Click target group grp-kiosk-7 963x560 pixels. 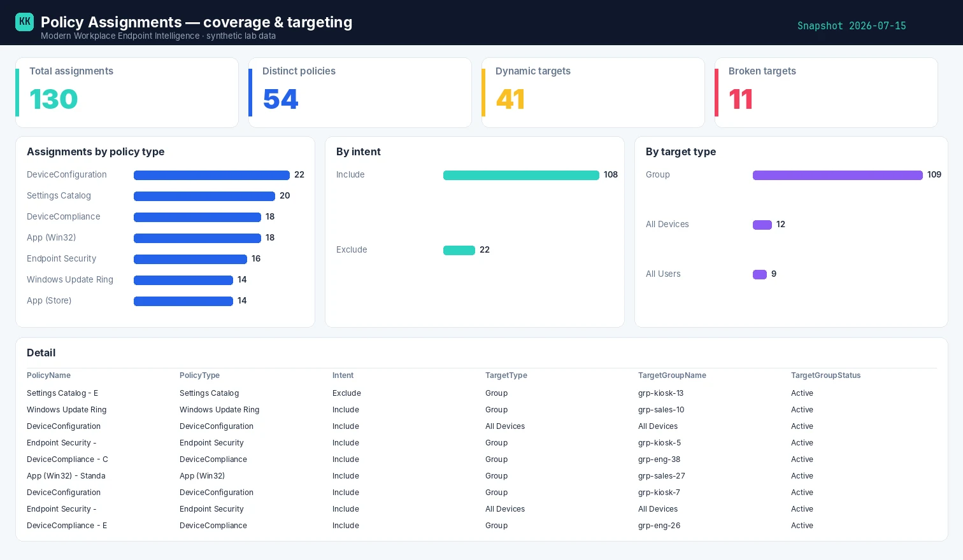(659, 493)
